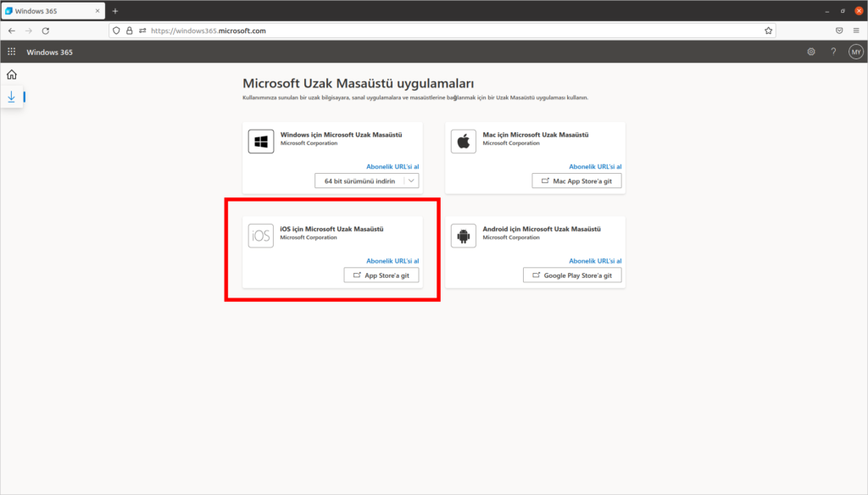
Task: Open site permissions icon in address bar
Action: tap(142, 31)
